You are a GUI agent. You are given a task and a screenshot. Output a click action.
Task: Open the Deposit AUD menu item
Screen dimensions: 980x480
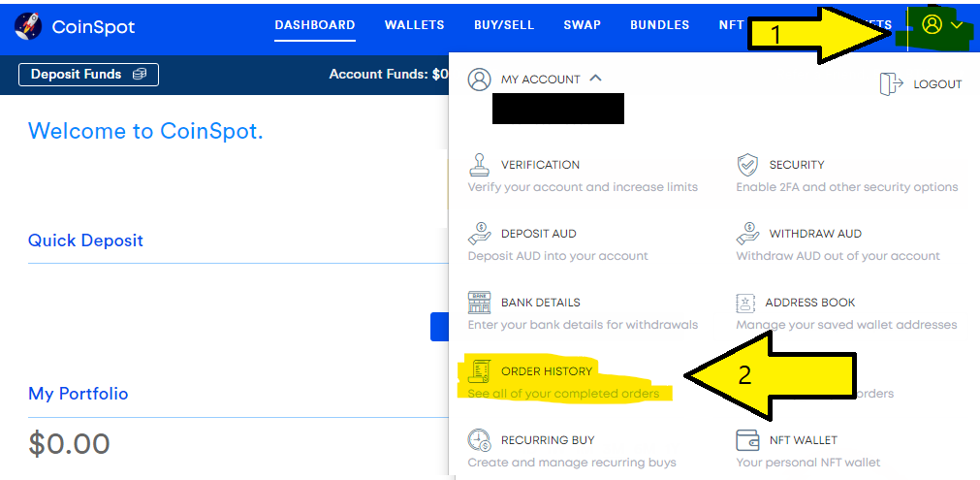tap(539, 234)
